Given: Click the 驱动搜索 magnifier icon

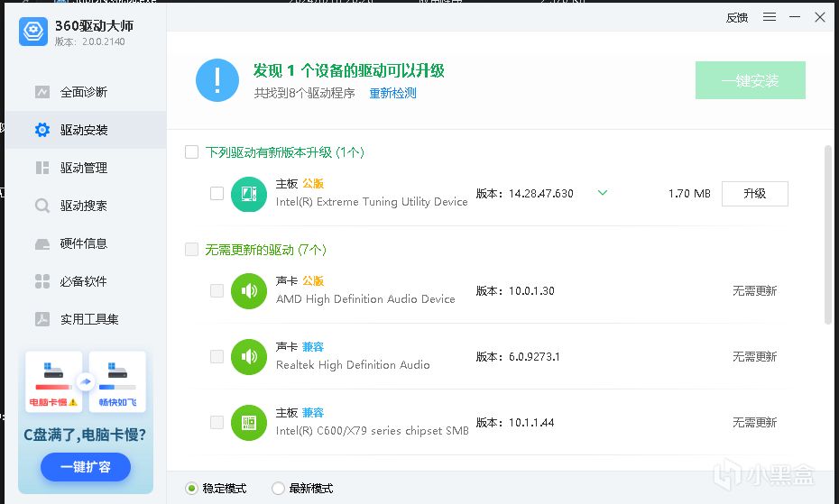Looking at the screenshot, I should (42, 206).
